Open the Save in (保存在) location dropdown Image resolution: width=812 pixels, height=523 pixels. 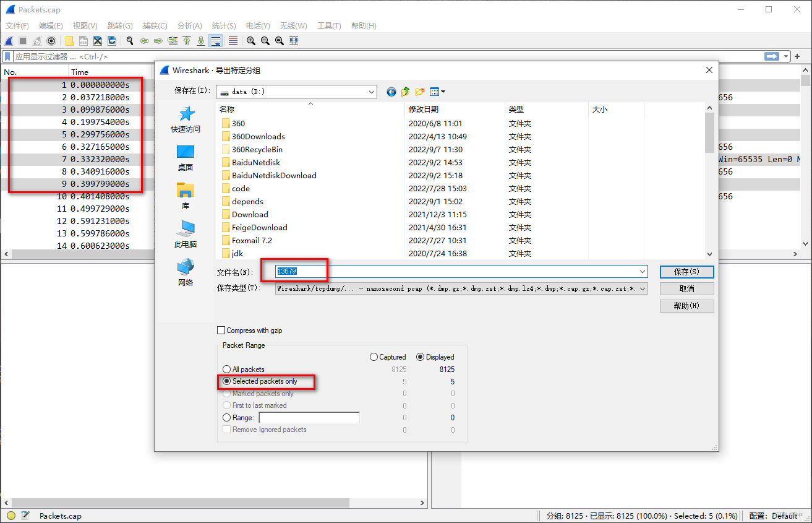pyautogui.click(x=370, y=92)
